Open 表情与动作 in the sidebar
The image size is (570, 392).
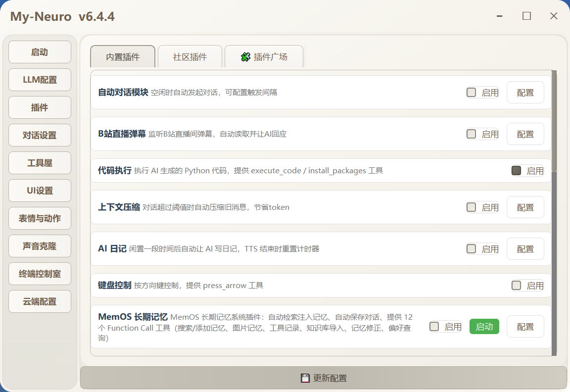pos(40,218)
